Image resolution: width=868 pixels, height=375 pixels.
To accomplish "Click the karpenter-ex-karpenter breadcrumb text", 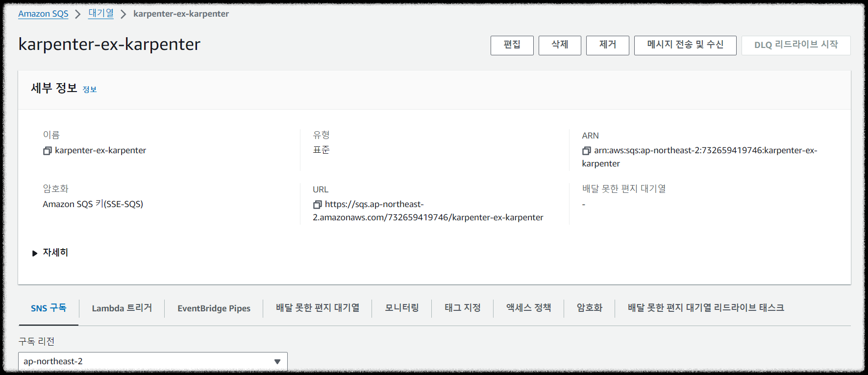I will pyautogui.click(x=181, y=14).
